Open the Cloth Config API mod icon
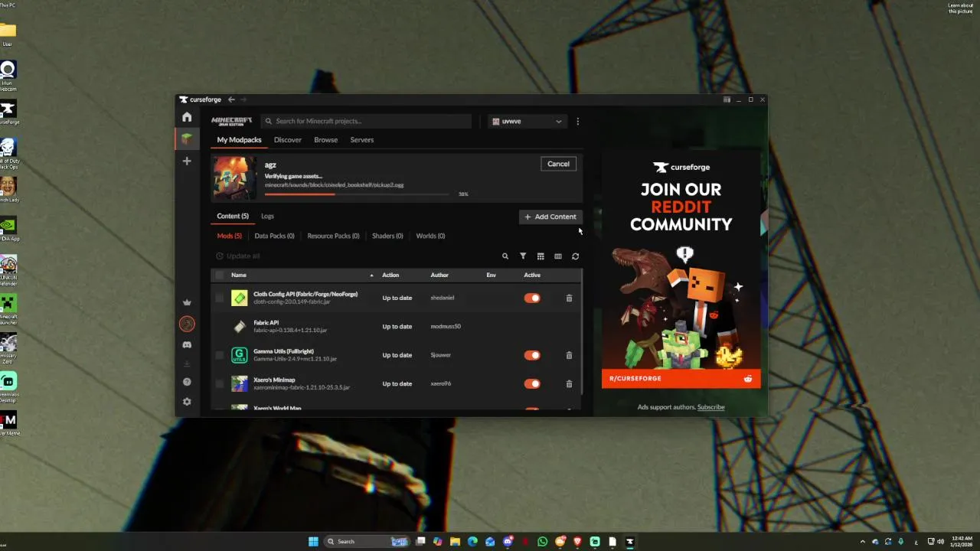 click(240, 298)
